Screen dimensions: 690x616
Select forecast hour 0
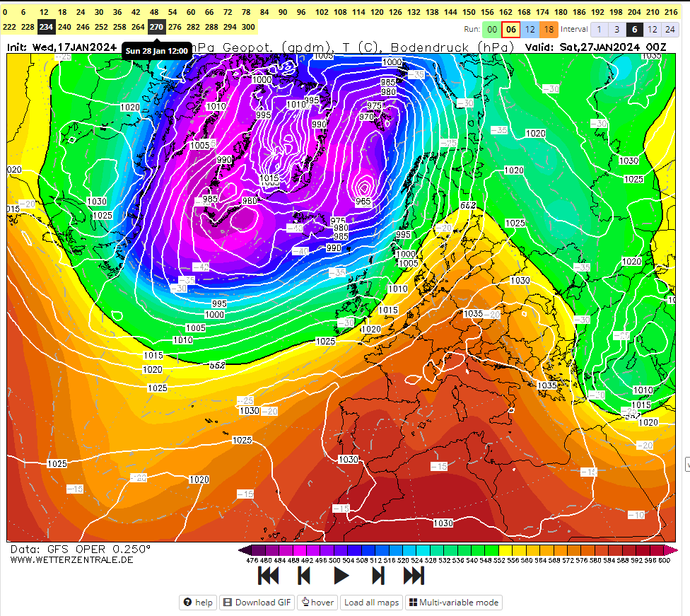[6, 13]
